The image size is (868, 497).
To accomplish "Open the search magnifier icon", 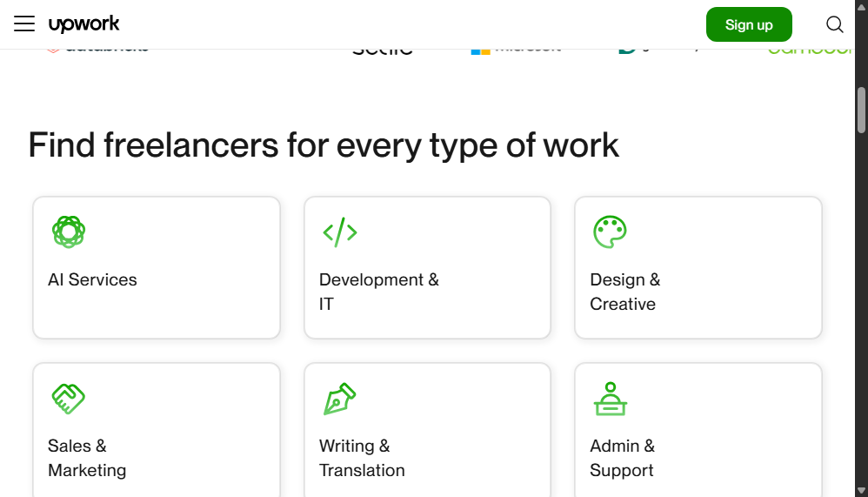I will [835, 24].
